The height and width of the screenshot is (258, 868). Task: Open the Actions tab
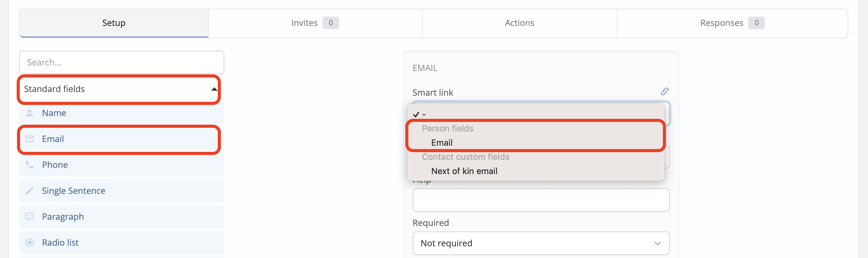[x=519, y=23]
